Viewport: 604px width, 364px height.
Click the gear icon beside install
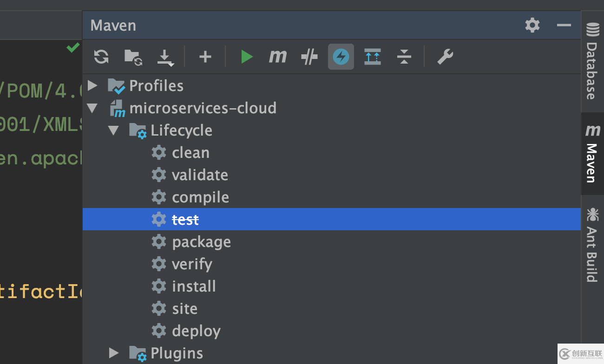tap(159, 286)
